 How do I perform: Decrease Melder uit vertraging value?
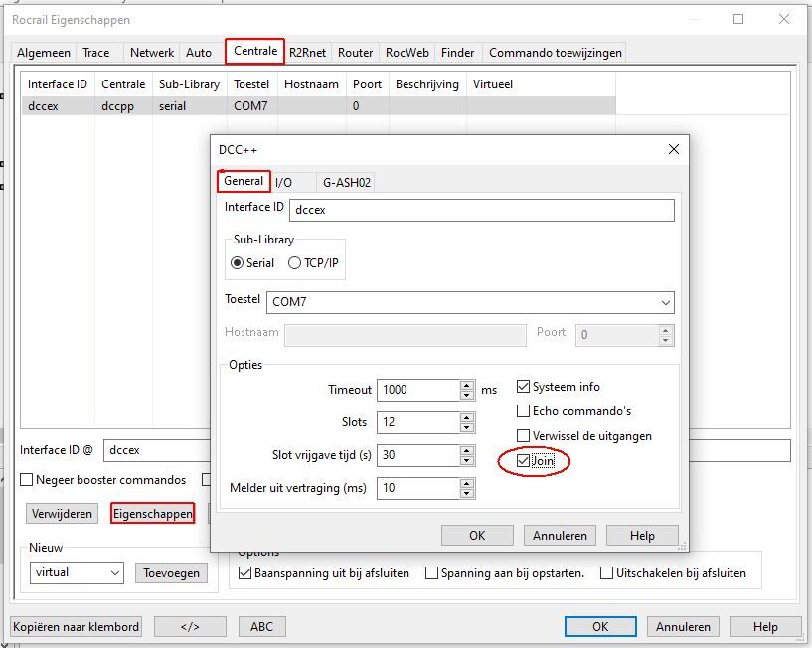point(466,494)
